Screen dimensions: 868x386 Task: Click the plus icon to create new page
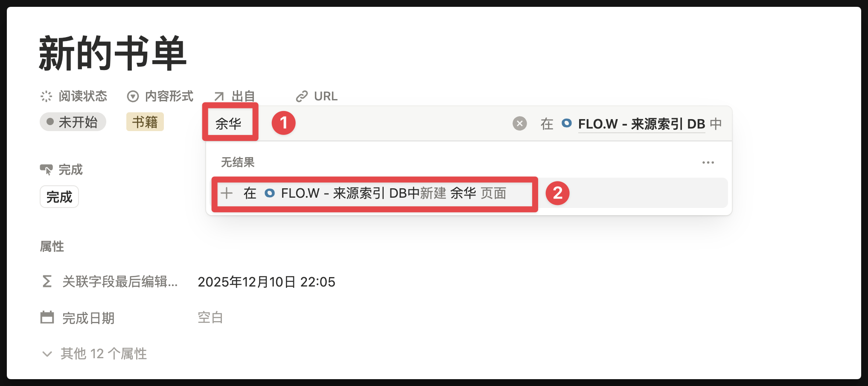tap(227, 193)
